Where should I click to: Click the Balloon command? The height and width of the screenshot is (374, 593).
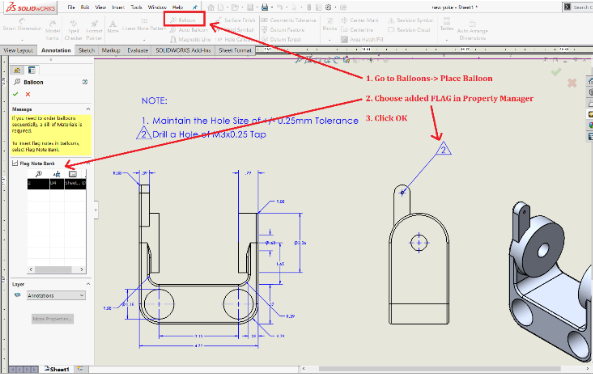[x=183, y=20]
